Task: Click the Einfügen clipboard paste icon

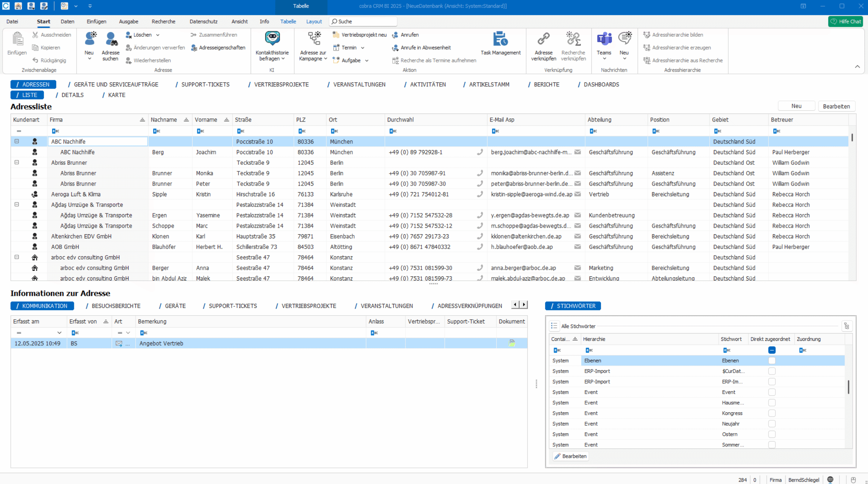Action: point(17,39)
